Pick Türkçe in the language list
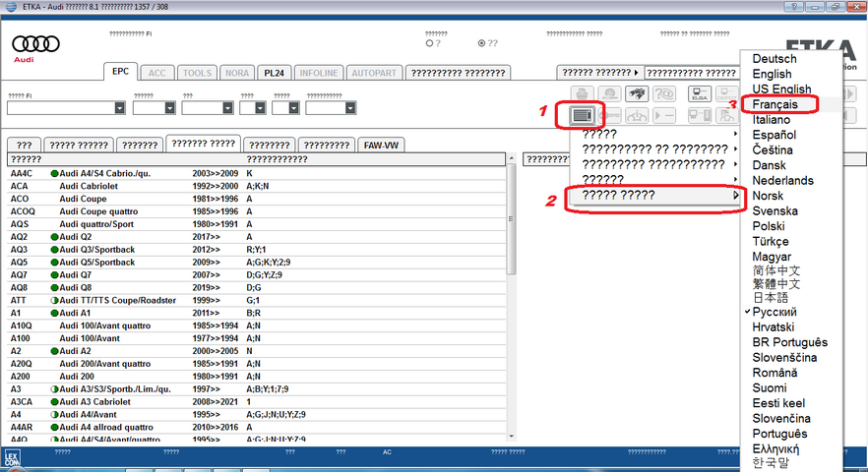This screenshot has height=472, width=868. (x=770, y=242)
